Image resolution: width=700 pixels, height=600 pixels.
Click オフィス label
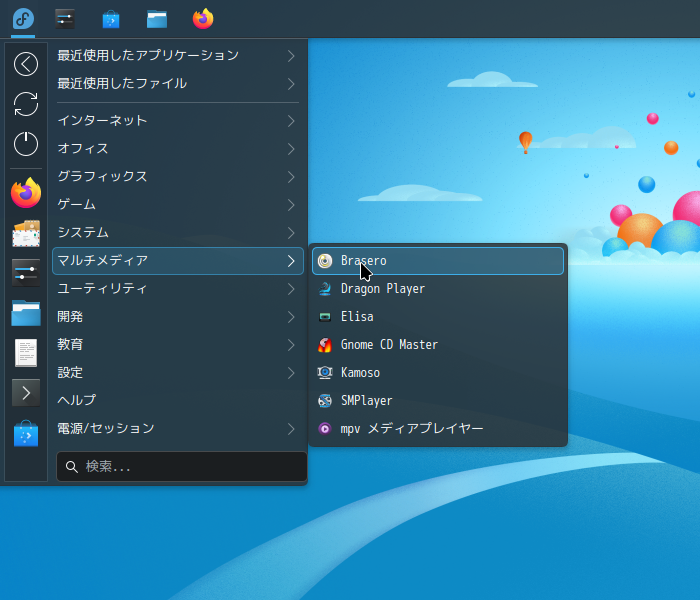83,149
